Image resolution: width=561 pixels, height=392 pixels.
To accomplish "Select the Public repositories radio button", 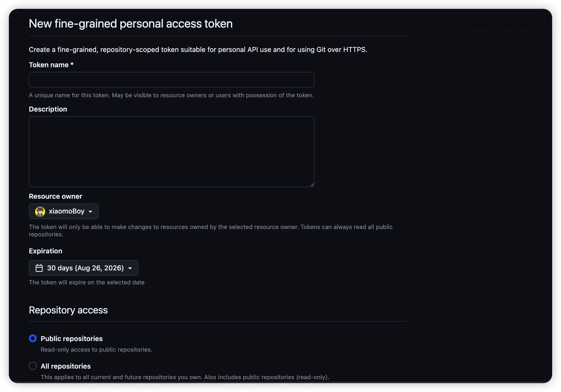I will click(x=33, y=338).
